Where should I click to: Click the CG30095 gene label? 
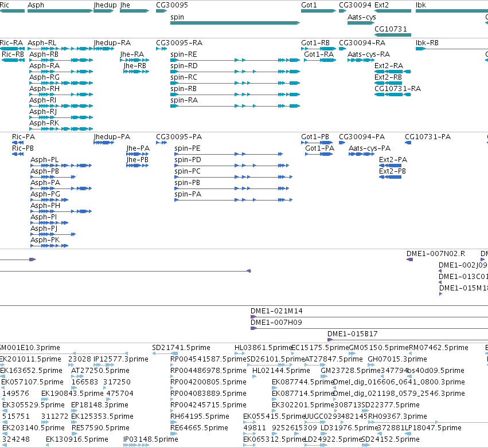(172, 5)
